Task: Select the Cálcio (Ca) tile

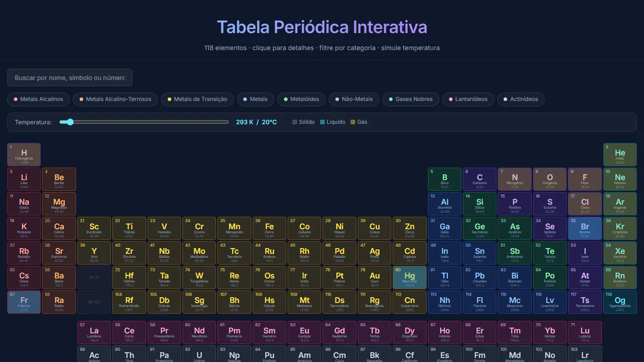Action: pyautogui.click(x=59, y=229)
